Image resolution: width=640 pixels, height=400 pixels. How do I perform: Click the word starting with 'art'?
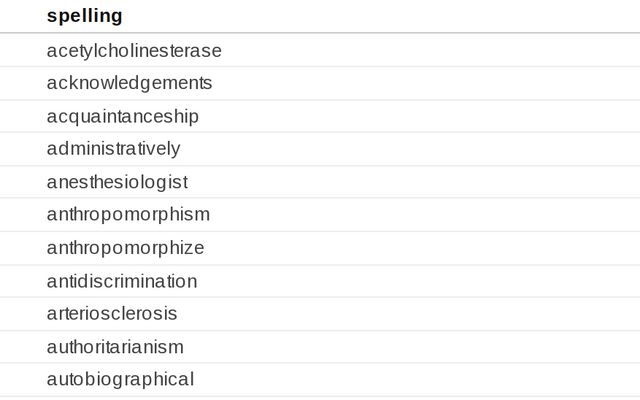coord(112,314)
